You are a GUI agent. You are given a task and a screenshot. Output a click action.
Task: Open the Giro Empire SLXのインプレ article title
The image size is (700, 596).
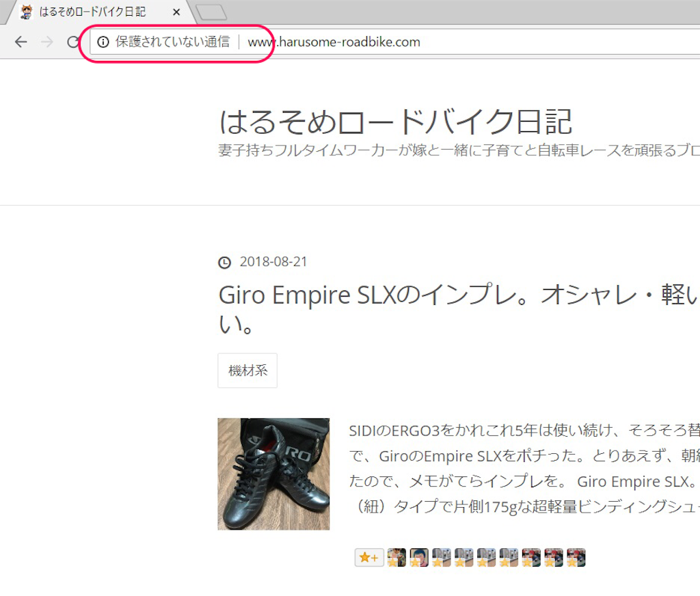[x=459, y=309]
